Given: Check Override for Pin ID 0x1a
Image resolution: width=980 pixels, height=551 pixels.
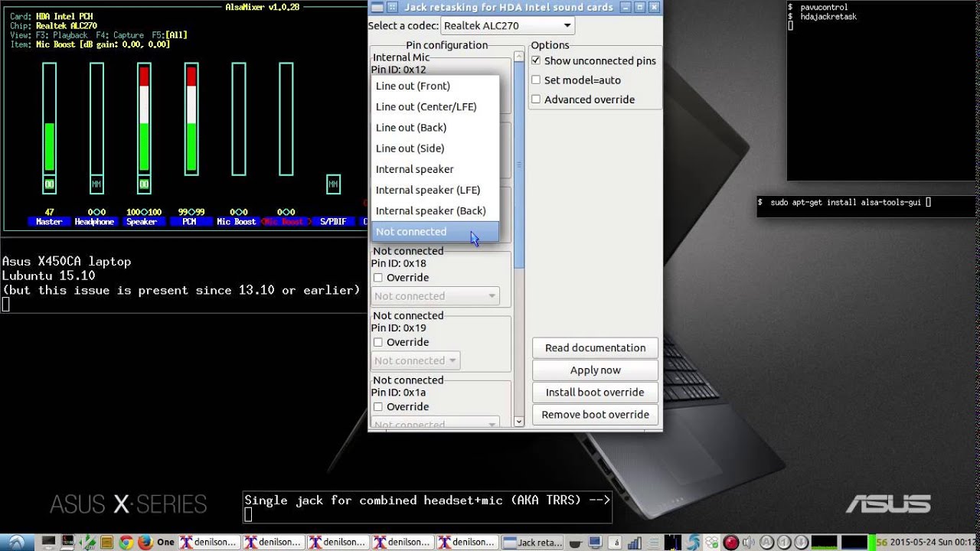Looking at the screenshot, I should (x=377, y=407).
